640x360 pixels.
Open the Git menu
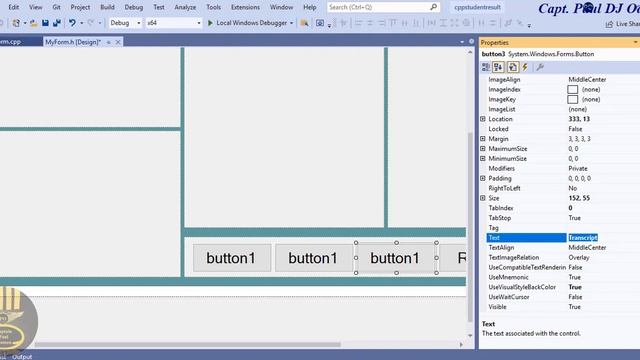tap(56, 7)
